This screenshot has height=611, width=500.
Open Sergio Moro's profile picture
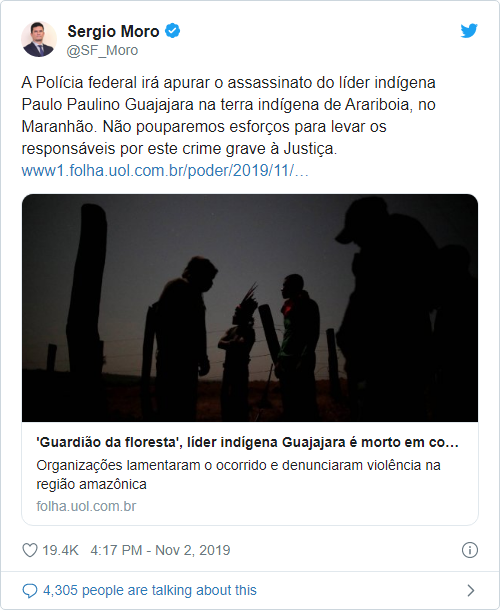(39, 39)
